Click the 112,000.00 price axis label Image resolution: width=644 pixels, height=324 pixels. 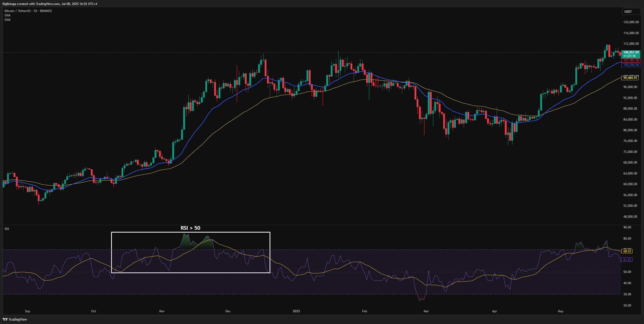click(631, 44)
